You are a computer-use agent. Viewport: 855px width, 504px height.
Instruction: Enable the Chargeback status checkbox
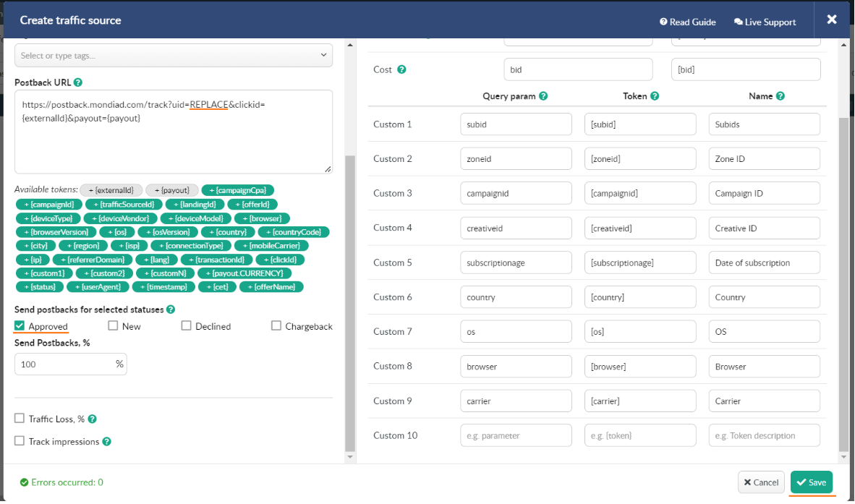pos(276,326)
